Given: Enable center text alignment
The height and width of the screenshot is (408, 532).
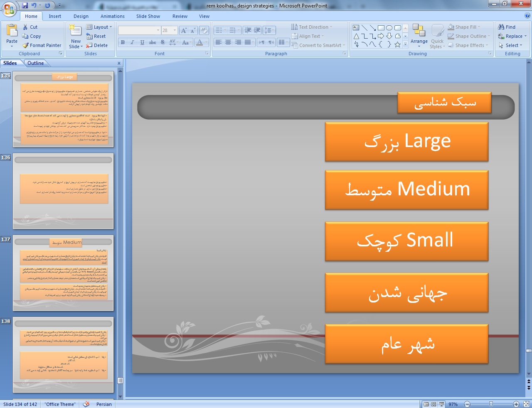Looking at the screenshot, I should (228, 42).
